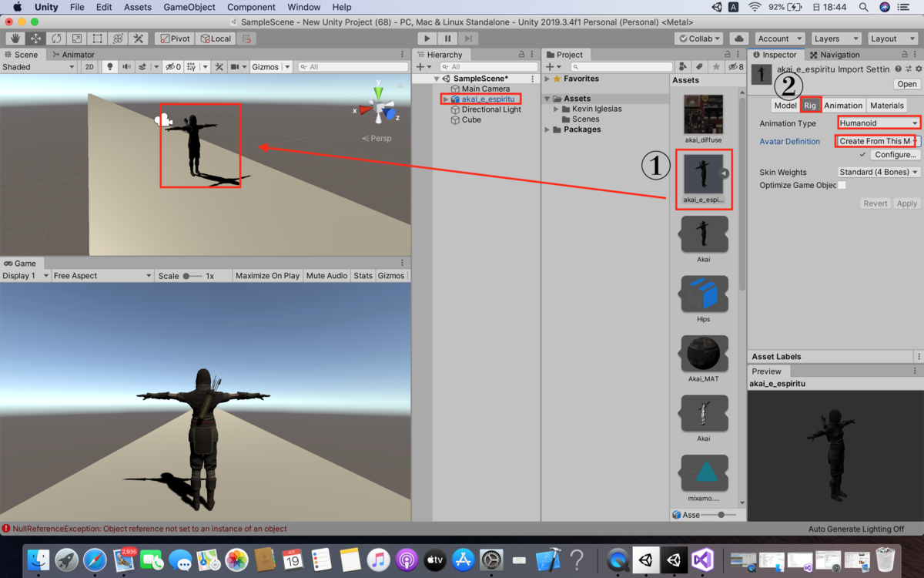Toggle Maximize On Play
Image resolution: width=924 pixels, height=578 pixels.
pos(267,276)
